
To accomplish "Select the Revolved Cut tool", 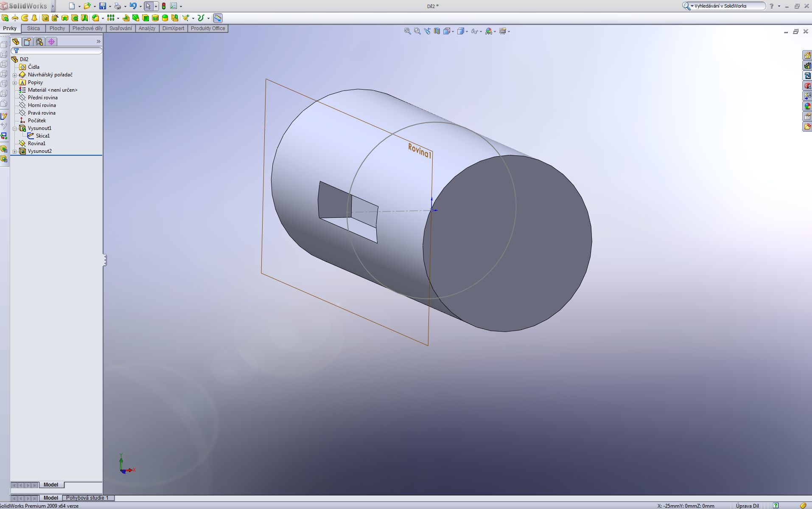I will [65, 18].
